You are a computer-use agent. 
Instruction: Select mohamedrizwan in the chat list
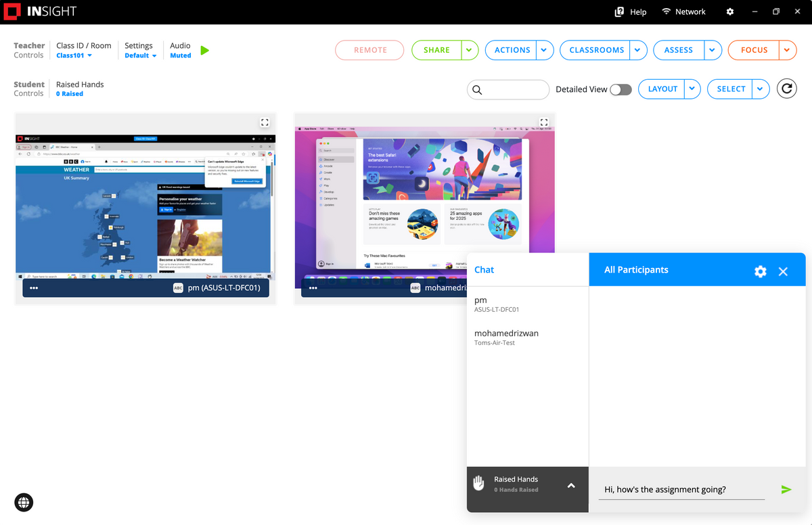[x=528, y=337]
